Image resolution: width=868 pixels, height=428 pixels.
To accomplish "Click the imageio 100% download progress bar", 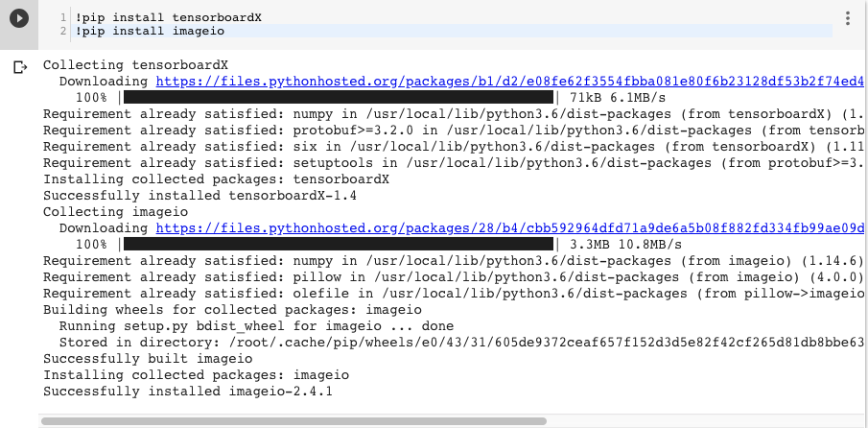I will (x=339, y=244).
